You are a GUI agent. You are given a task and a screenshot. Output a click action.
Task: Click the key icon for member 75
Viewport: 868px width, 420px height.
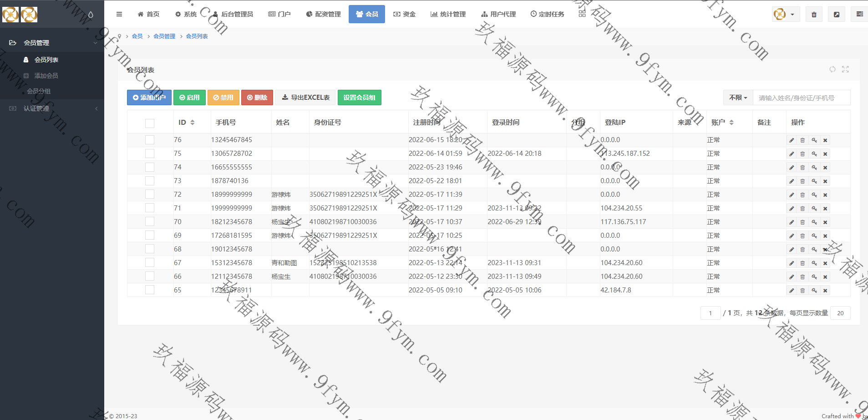pyautogui.click(x=814, y=154)
